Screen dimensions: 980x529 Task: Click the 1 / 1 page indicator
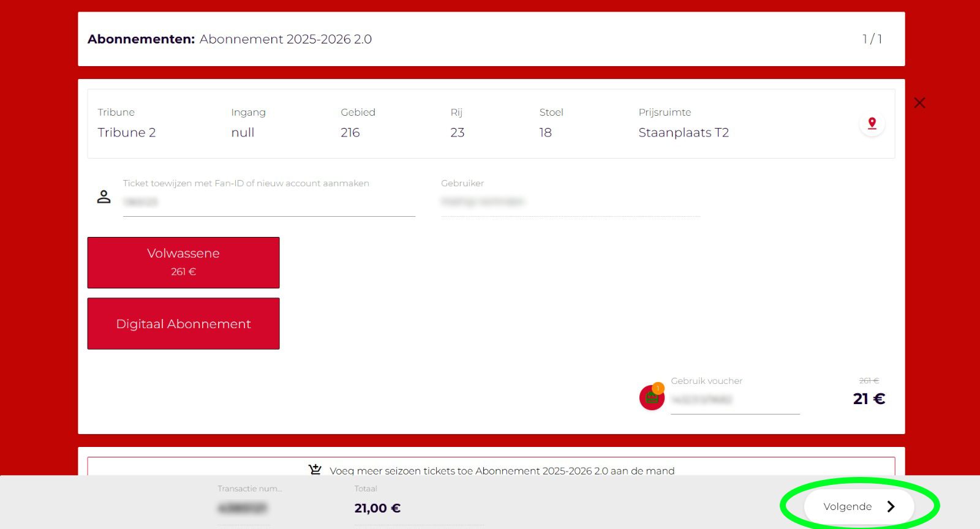872,39
